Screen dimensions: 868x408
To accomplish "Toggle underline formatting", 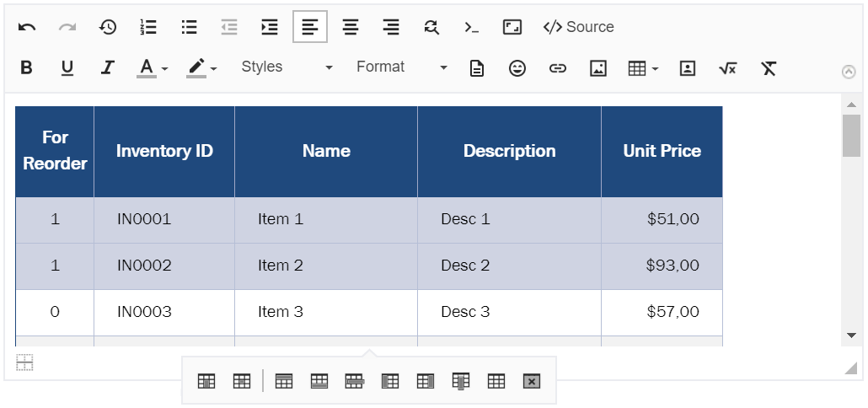I will point(67,68).
